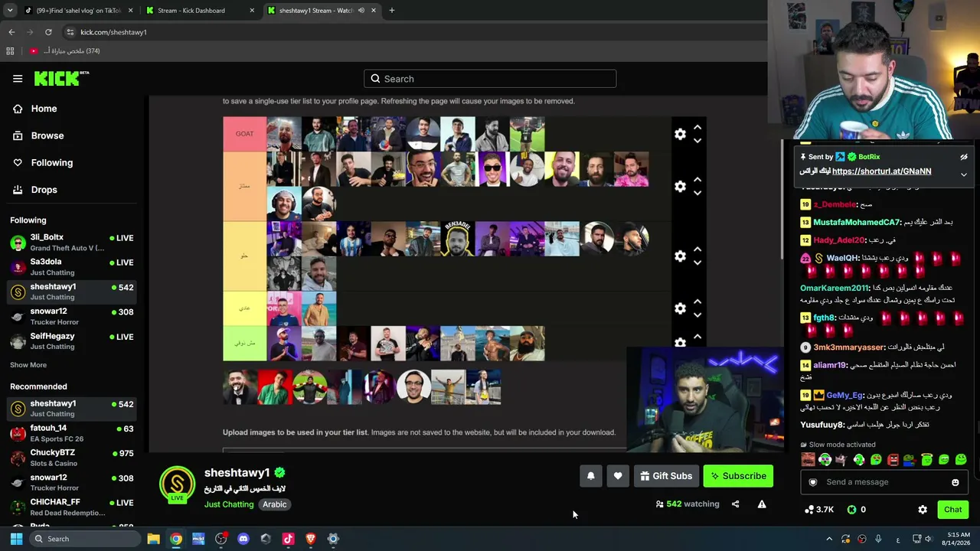Open the Kick sidebar hamburger menu
The height and width of the screenshot is (551, 980).
click(x=18, y=79)
